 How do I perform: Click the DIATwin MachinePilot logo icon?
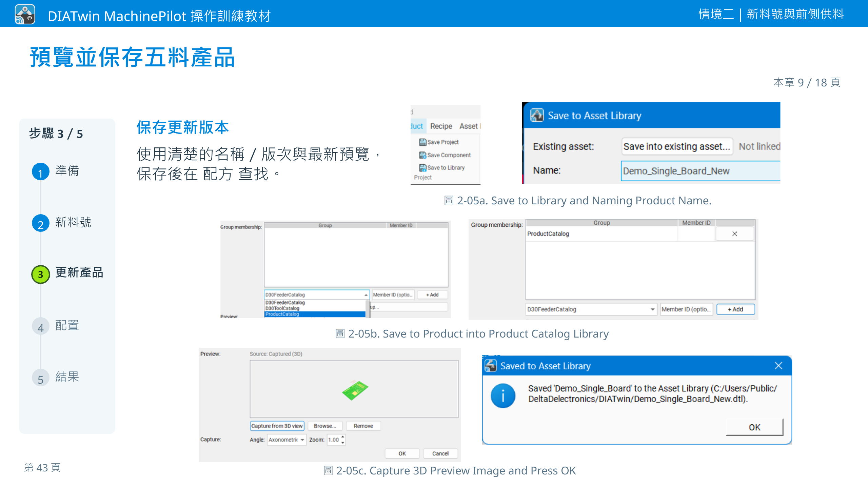pyautogui.click(x=25, y=14)
